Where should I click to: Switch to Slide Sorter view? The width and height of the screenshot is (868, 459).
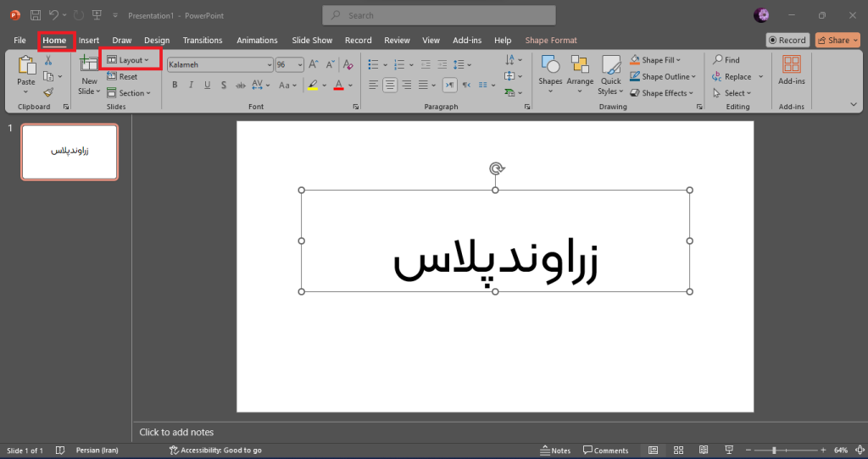point(679,451)
